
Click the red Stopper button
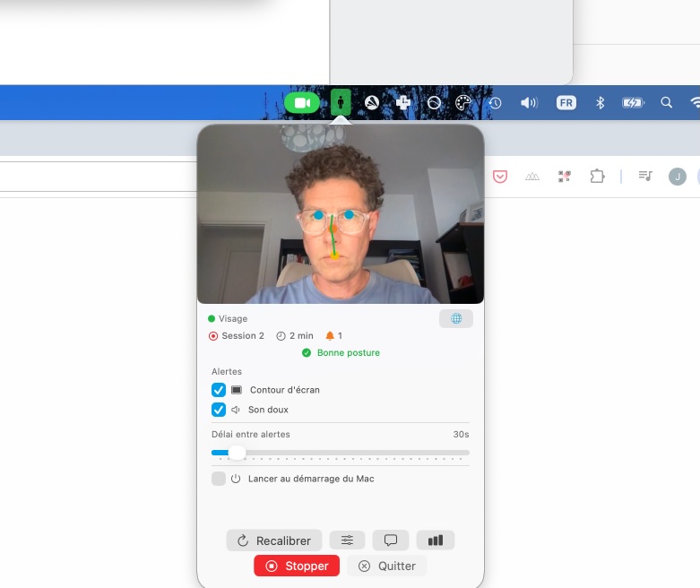(297, 566)
